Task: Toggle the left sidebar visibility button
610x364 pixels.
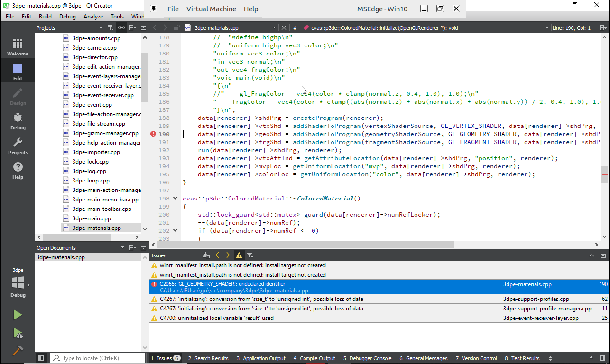Action: (x=41, y=358)
